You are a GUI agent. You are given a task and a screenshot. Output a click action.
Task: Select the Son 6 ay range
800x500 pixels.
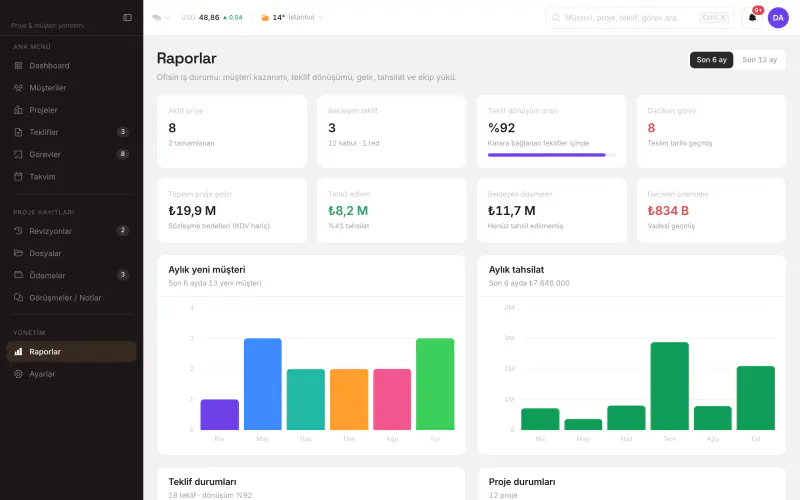click(x=712, y=60)
